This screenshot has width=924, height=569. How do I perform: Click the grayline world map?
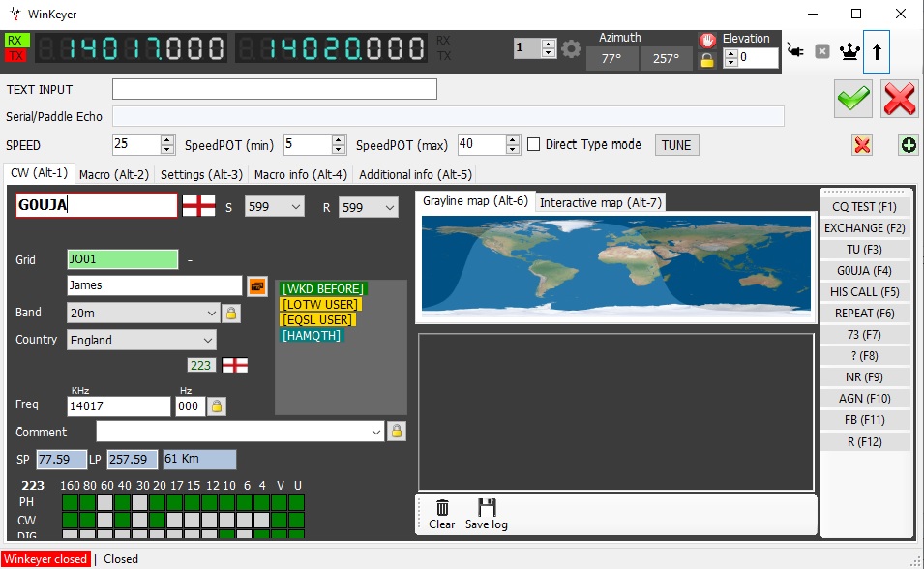point(615,267)
